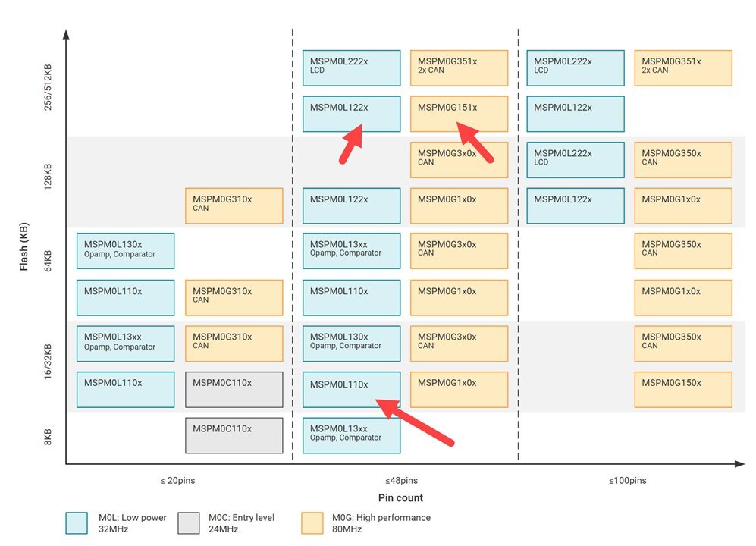Screen dimensions: 756x546
Task: Click the gray M0C Entry level legend swatch
Action: point(189,523)
